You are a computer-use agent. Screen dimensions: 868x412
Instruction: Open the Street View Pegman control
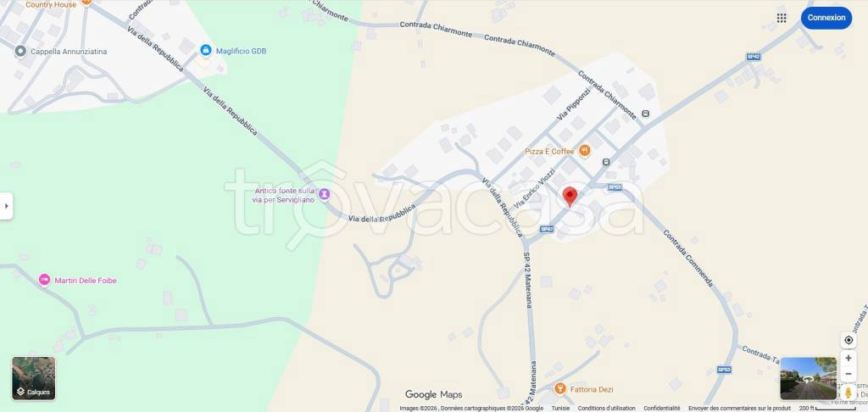tap(848, 392)
